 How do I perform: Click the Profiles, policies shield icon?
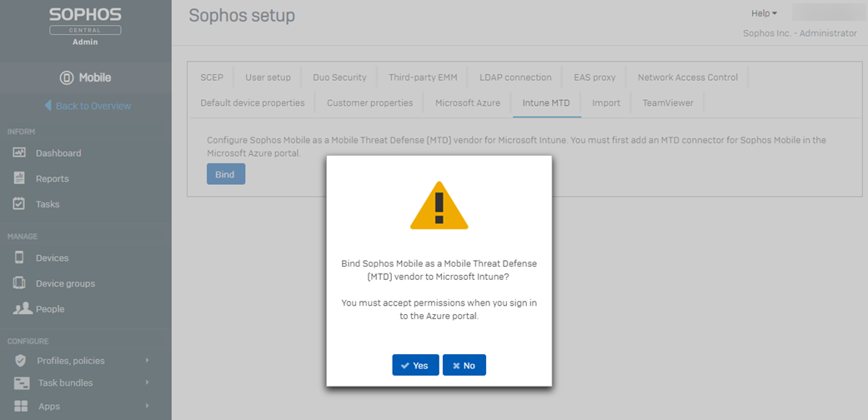[21, 361]
